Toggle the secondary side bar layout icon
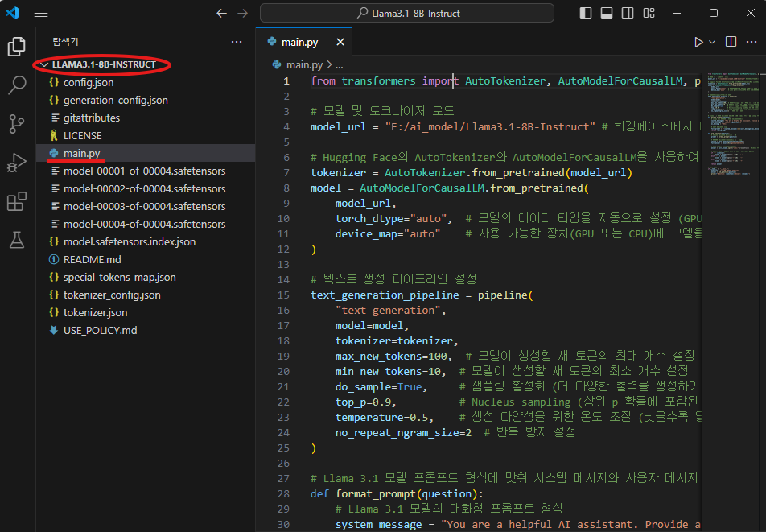 628,13
